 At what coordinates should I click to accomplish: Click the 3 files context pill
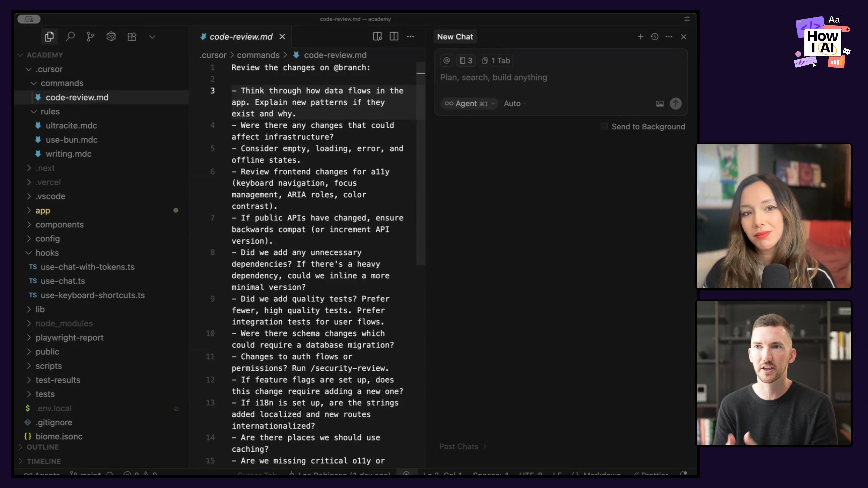466,61
